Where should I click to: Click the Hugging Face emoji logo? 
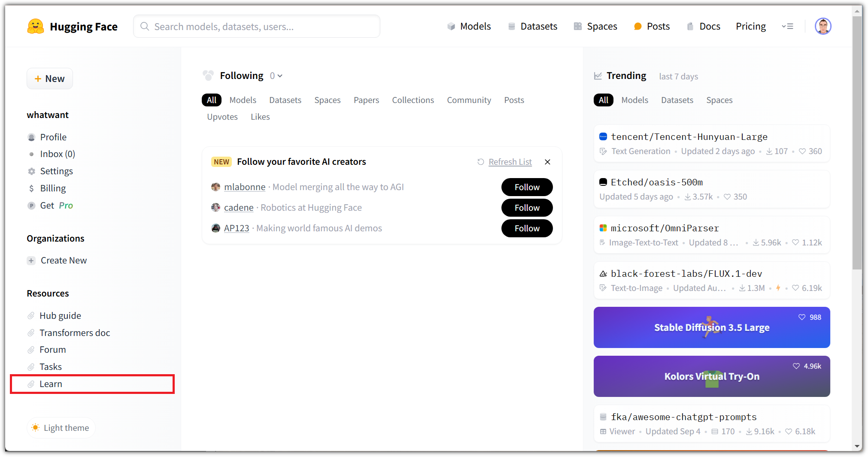click(x=36, y=27)
